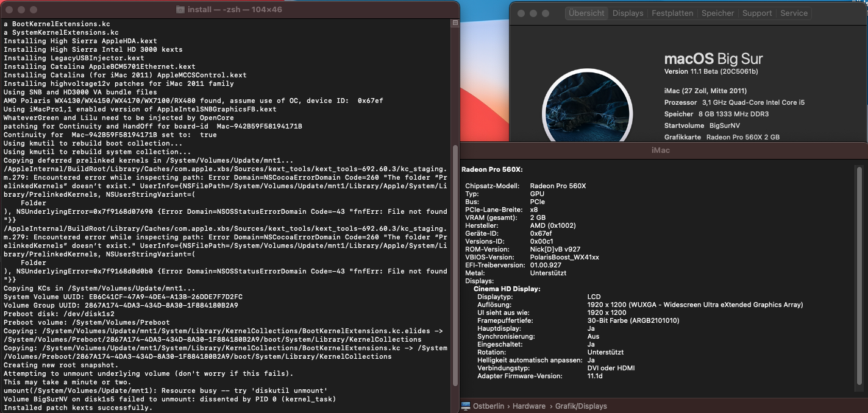Click the Hersteller 'AMD (0x1002)' value
This screenshot has height=413, width=868.
(552, 225)
